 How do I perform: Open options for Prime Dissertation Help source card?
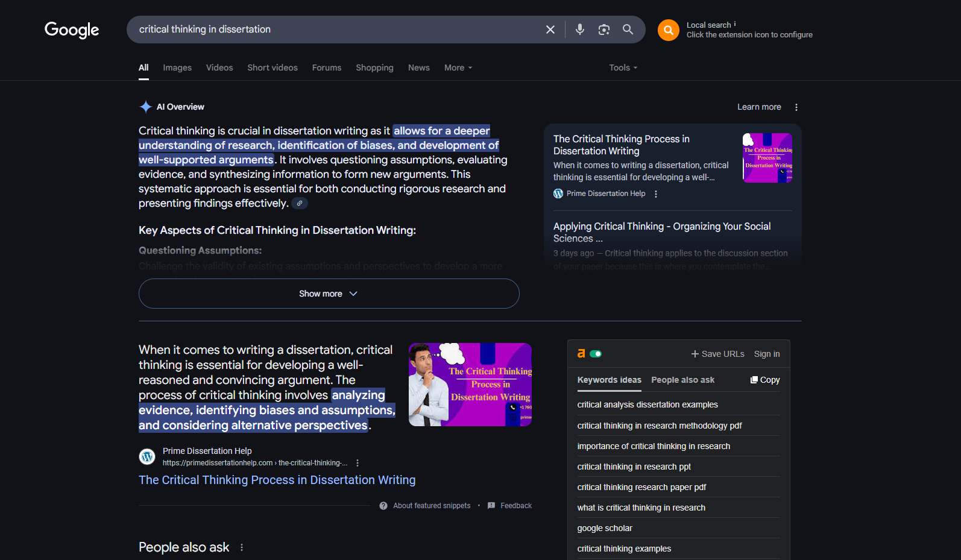(656, 194)
